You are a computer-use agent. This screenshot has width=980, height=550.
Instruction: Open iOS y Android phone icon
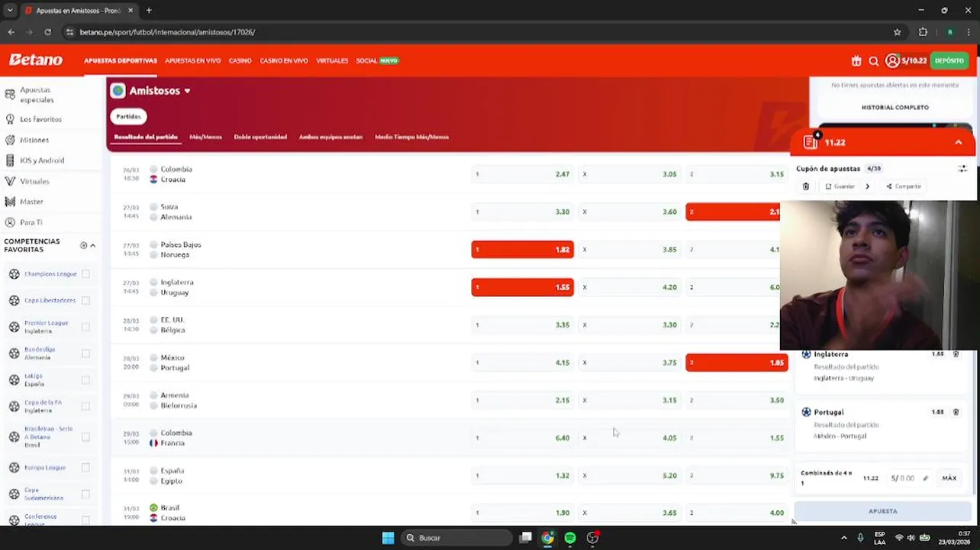tap(10, 160)
